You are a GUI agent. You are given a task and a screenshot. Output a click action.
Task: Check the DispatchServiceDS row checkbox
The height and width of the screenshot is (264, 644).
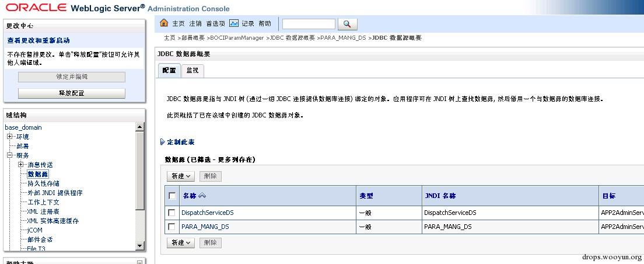[172, 213]
